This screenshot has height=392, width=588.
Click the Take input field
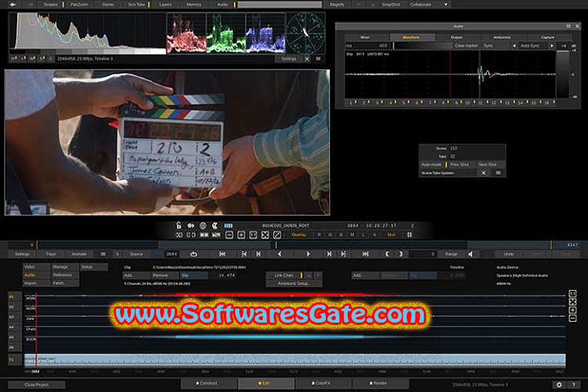[477, 156]
